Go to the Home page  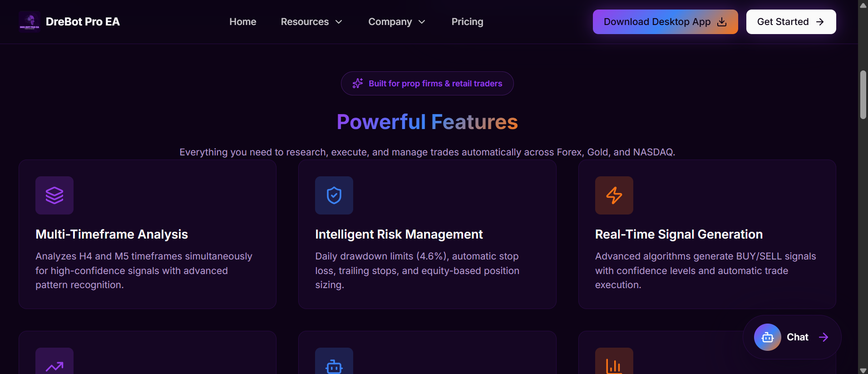point(242,22)
